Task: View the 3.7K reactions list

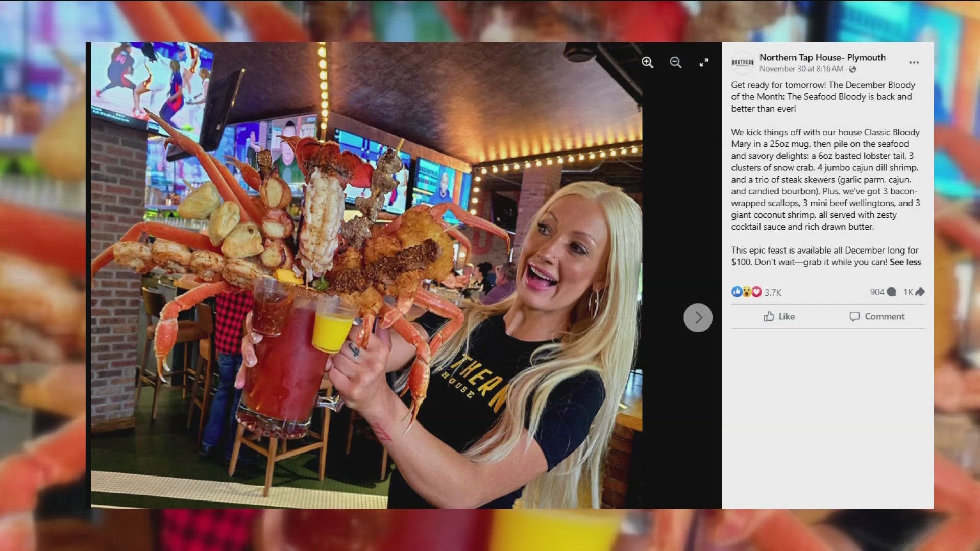Action: tap(773, 292)
